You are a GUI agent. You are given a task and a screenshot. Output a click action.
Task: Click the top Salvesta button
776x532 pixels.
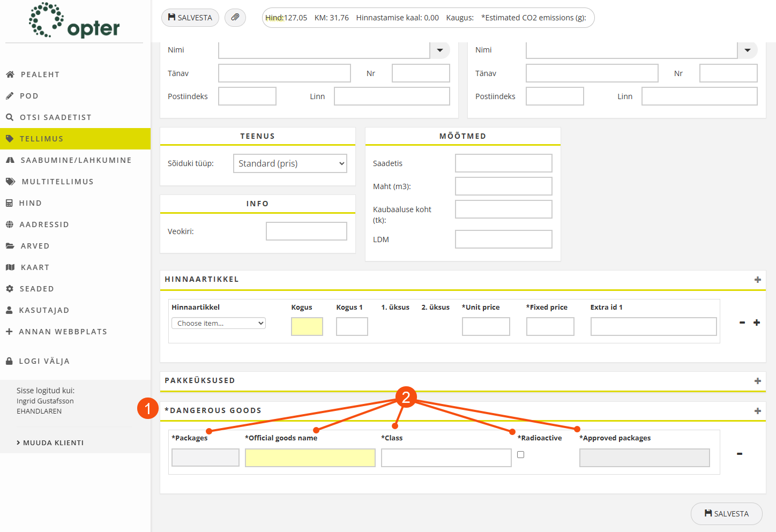190,18
